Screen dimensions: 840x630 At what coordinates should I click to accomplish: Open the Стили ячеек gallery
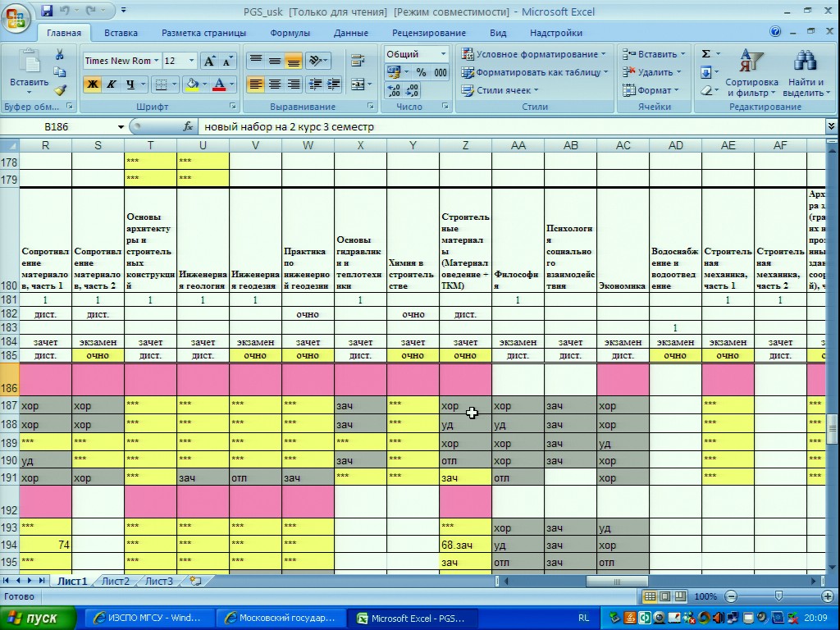coord(500,90)
